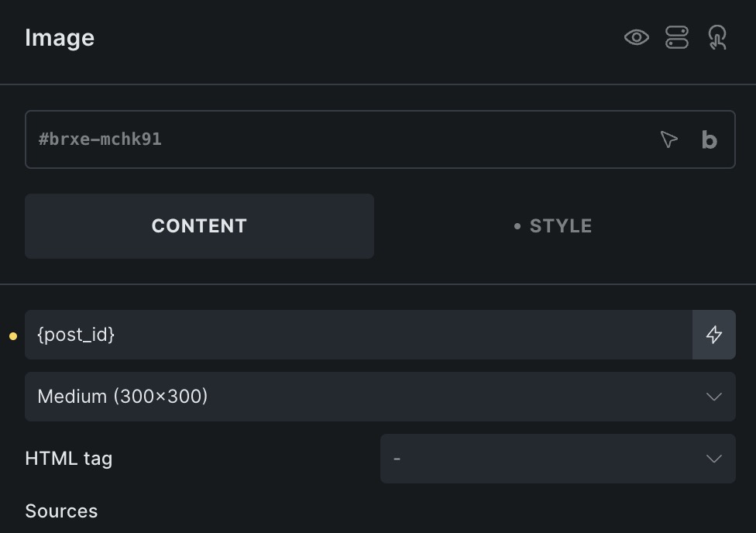This screenshot has height=533, width=756.
Task: Open the HTML tag dropdown
Action: coord(558,458)
